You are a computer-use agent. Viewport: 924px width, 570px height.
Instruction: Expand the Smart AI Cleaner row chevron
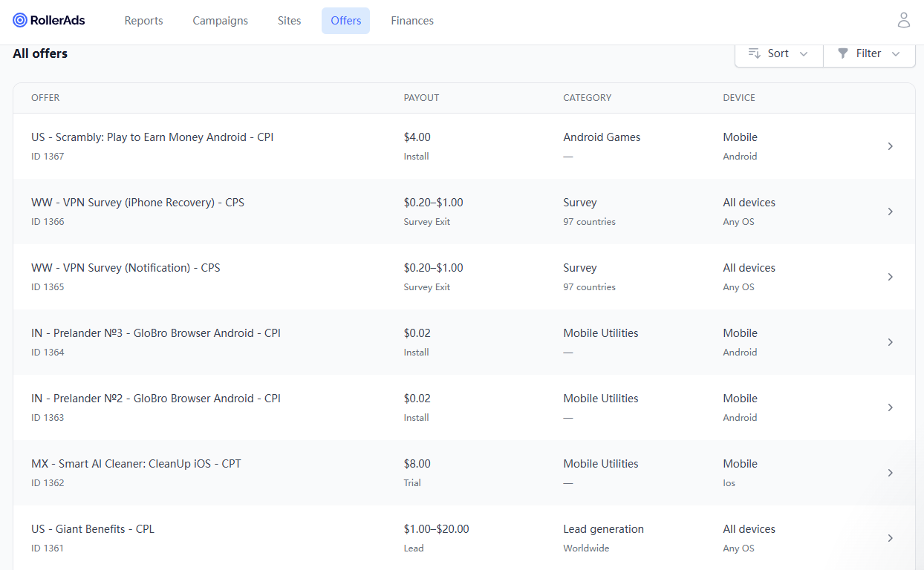click(x=891, y=473)
